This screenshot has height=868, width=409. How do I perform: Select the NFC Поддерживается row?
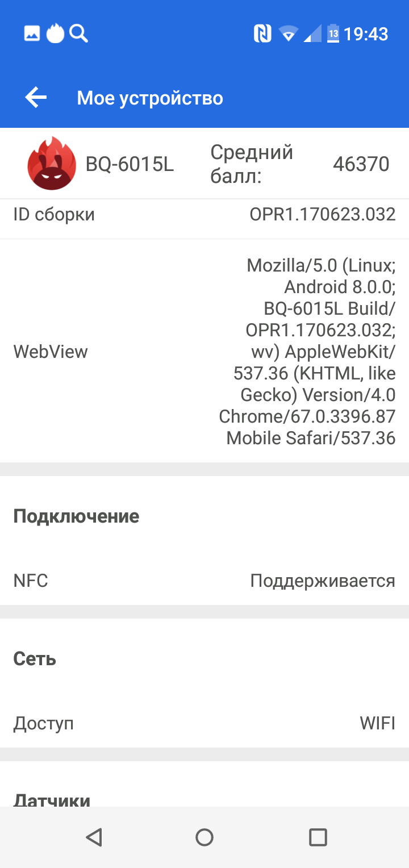click(204, 581)
